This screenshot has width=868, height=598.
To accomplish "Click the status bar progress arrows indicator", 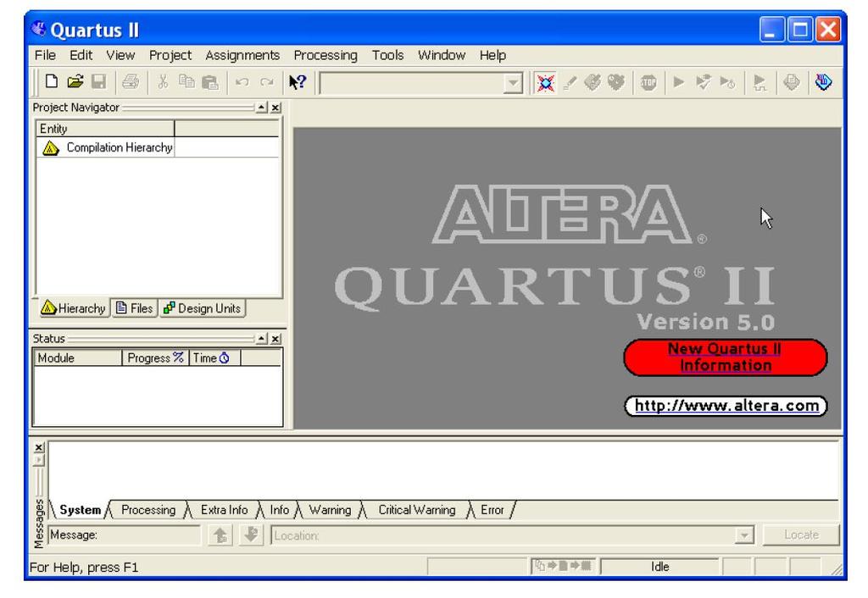I will (x=563, y=566).
